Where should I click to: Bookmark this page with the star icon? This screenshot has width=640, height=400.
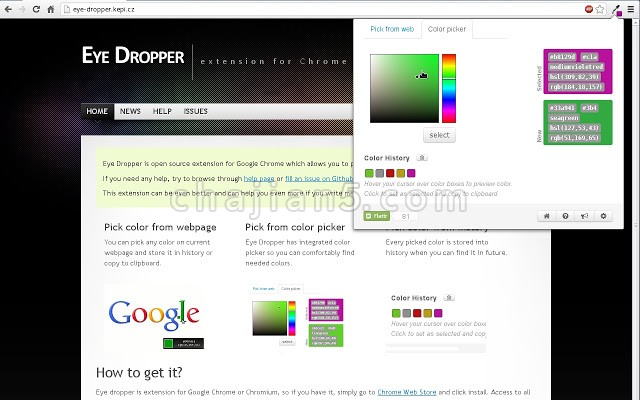click(x=600, y=9)
